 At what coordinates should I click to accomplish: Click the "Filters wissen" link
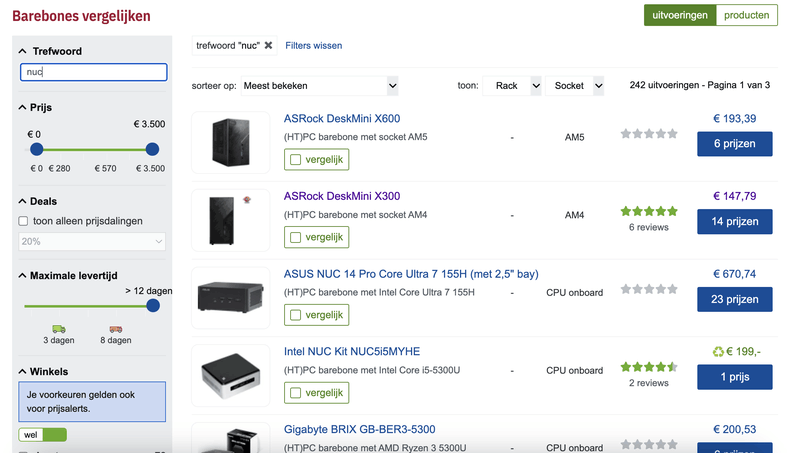[313, 46]
